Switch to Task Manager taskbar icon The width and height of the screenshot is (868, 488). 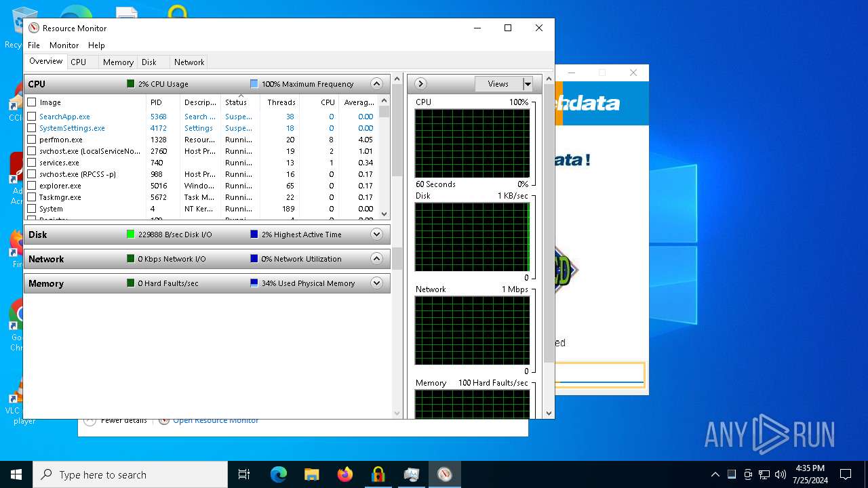(411, 474)
